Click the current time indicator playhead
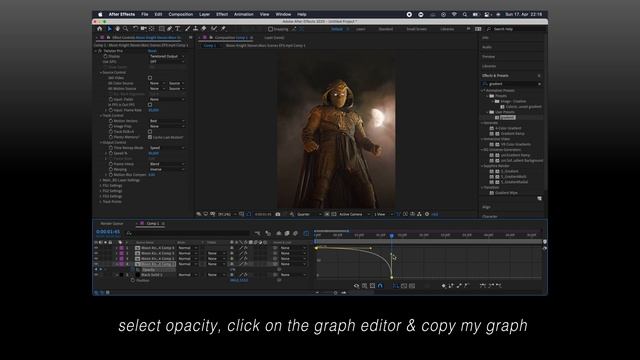Screen dimensions: 640x360 pos(391,236)
